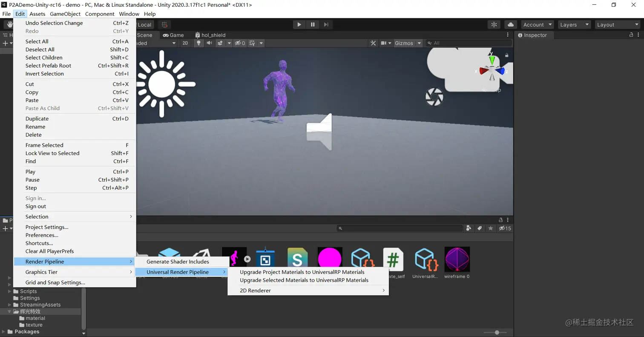The height and width of the screenshot is (337, 644).
Task: Click the Favorites star icon in Project panel
Action: pyautogui.click(x=491, y=228)
